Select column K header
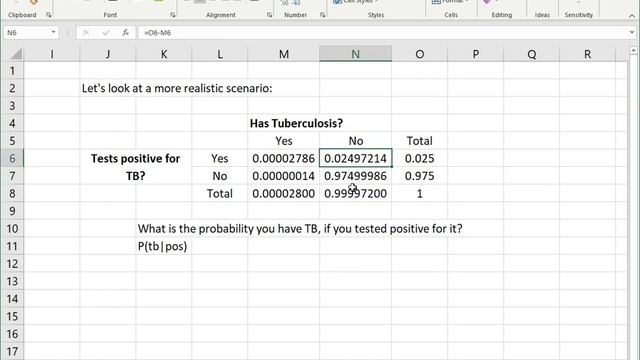Viewport: 640px width, 360px height. point(164,54)
